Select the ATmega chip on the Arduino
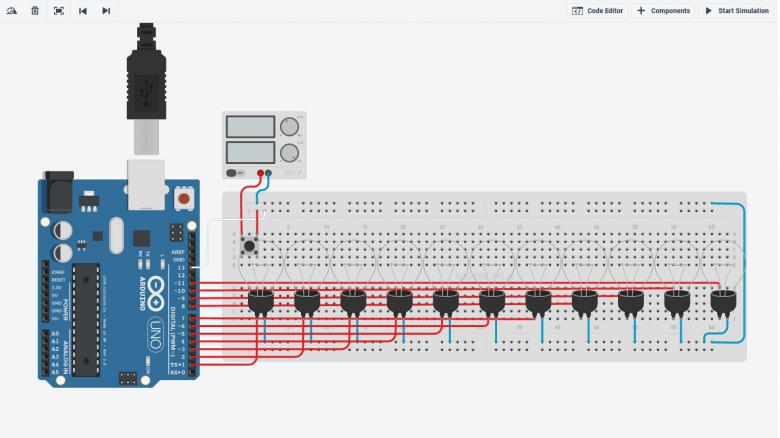Image resolution: width=780 pixels, height=438 pixels. click(86, 320)
